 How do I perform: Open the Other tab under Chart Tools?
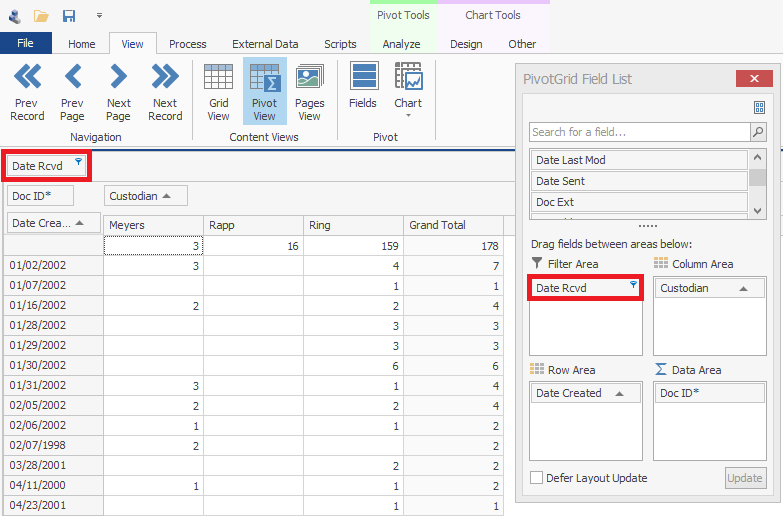pyautogui.click(x=522, y=44)
